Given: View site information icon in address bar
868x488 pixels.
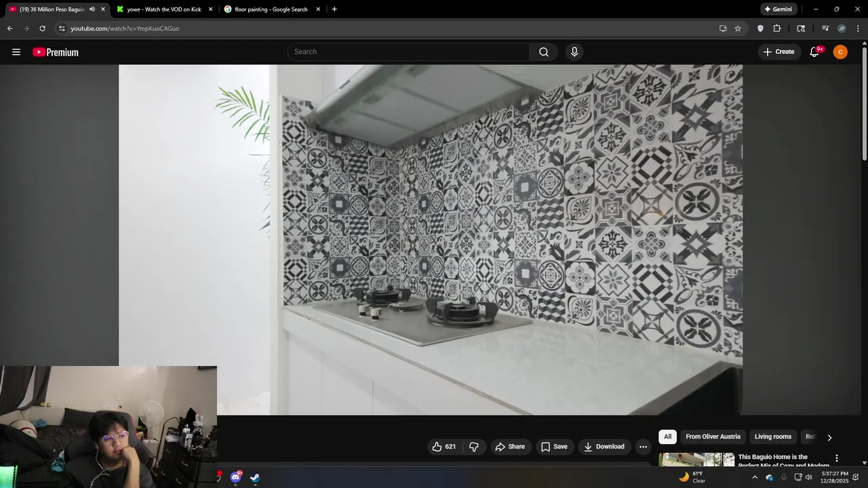Looking at the screenshot, I should 62,28.
